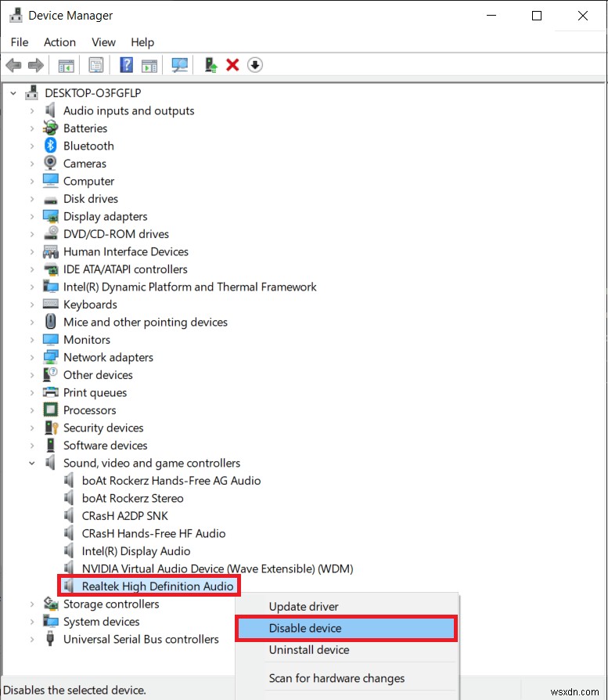
Task: Expand the Monitors category
Action: tap(31, 340)
